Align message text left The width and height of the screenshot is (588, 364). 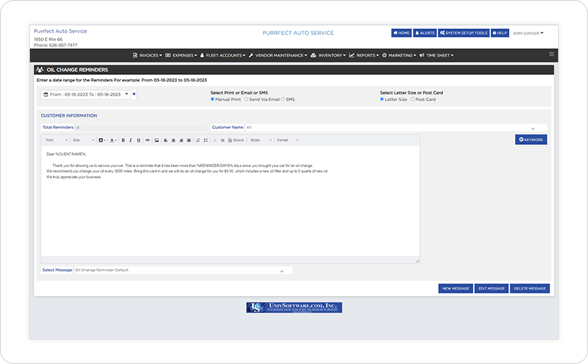[165, 141]
